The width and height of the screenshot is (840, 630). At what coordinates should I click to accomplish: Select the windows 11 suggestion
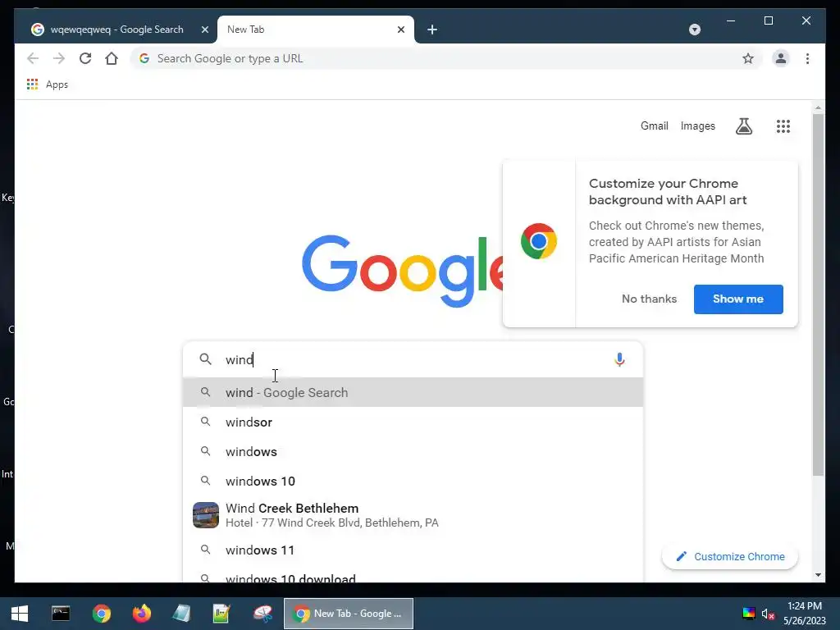(x=413, y=550)
